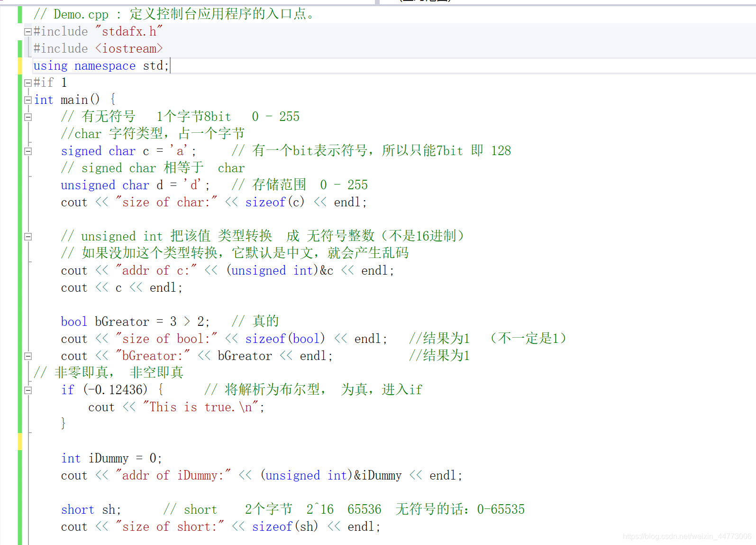Click the "bGreator:" string literal
Image resolution: width=756 pixels, height=545 pixels.
pyautogui.click(x=153, y=356)
